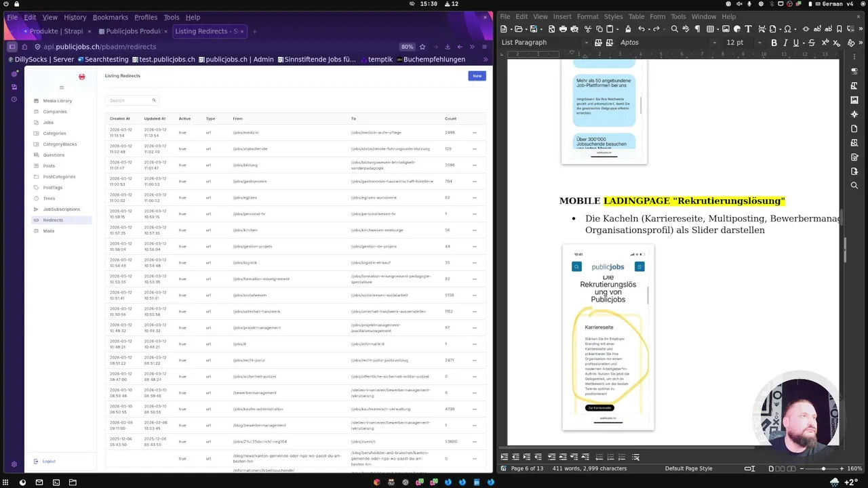This screenshot has width=868, height=488.
Task: Toggle formatting marks pilcrow icon
Action: click(697, 29)
